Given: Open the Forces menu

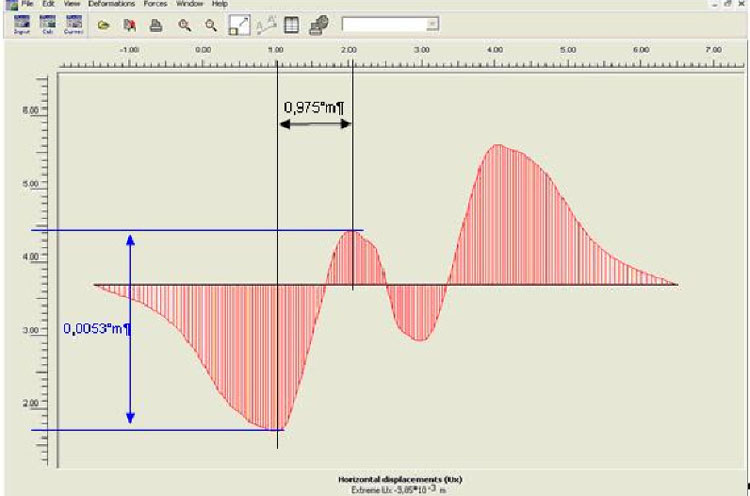Looking at the screenshot, I should click(x=157, y=4).
